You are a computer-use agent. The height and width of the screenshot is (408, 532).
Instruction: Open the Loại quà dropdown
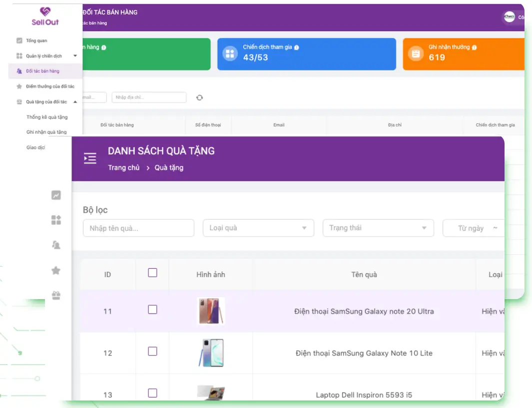[258, 228]
